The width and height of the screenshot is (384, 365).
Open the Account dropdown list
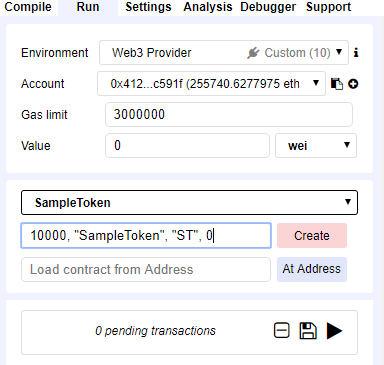tap(211, 83)
